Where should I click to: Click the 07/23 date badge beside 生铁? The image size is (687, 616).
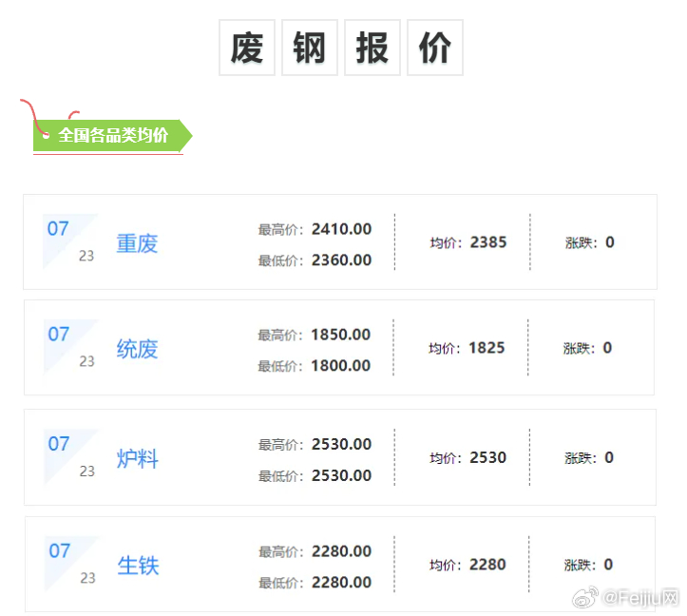pyautogui.click(x=70, y=564)
